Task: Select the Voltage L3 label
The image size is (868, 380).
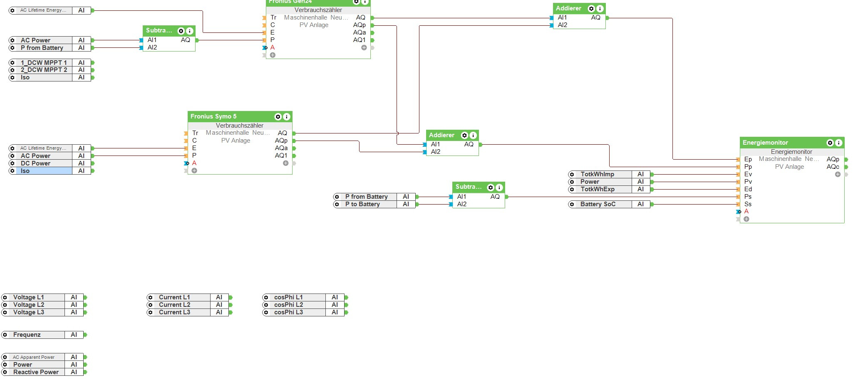Action: tap(29, 312)
